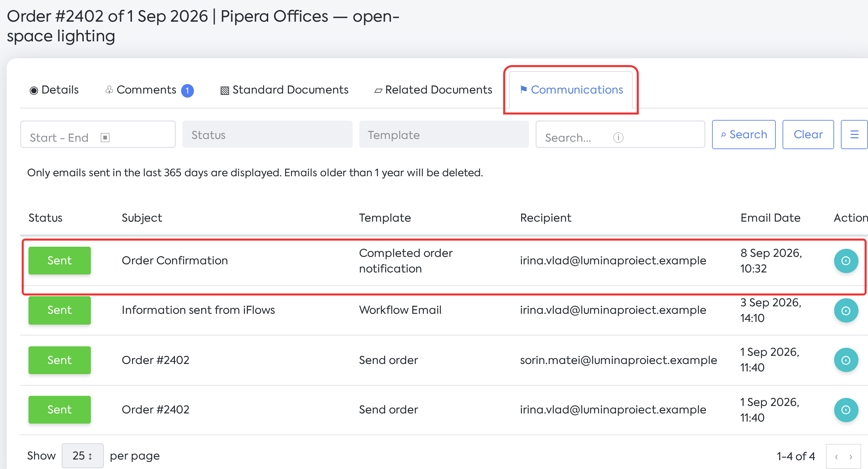View the Order Confirmation email action icon
This screenshot has width=868, height=469.
[846, 261]
